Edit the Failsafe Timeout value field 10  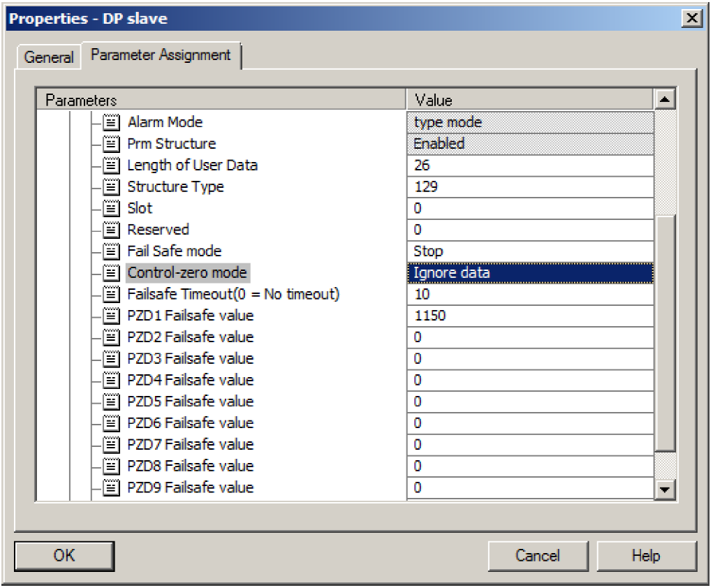pyautogui.click(x=529, y=295)
